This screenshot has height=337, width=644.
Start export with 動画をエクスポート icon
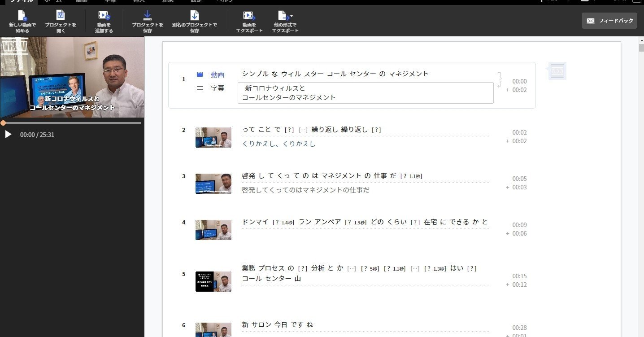click(x=249, y=18)
